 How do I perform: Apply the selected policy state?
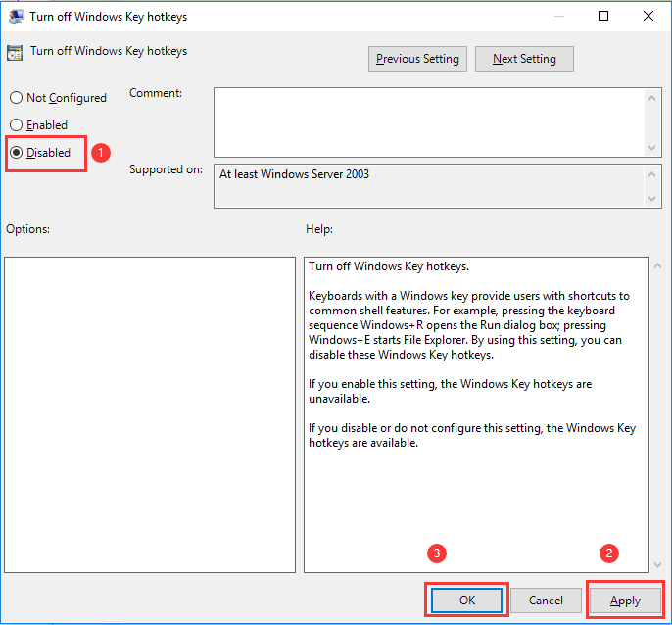pyautogui.click(x=625, y=601)
